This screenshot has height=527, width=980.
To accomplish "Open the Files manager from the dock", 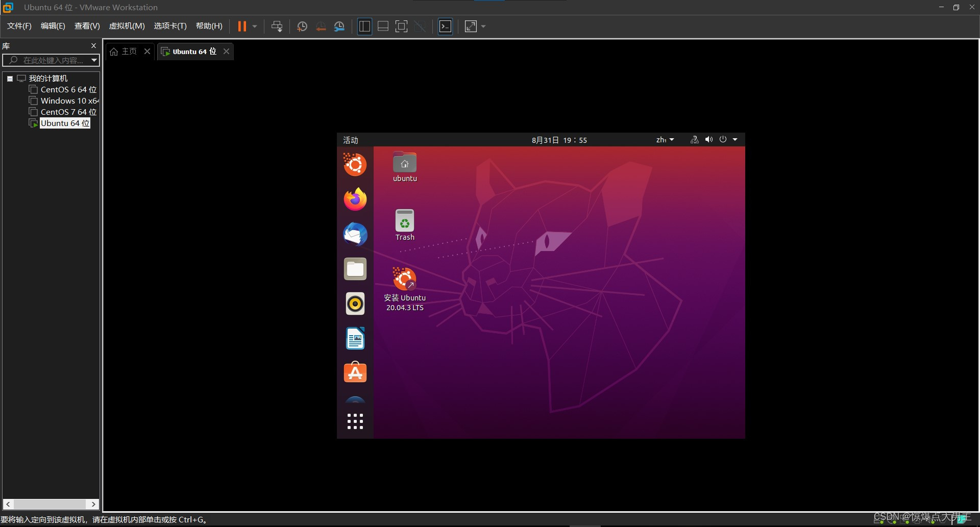I will 355,269.
